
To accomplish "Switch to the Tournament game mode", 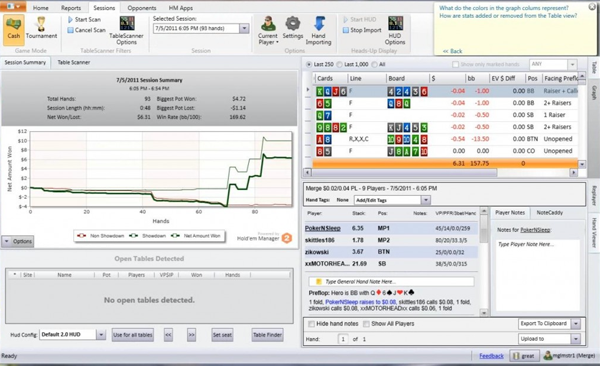I will coord(41,29).
